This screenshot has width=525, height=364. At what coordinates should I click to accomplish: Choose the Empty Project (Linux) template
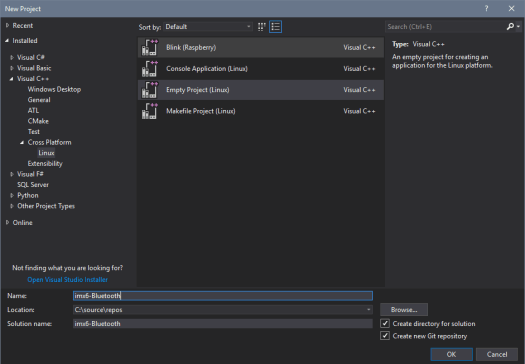click(261, 90)
